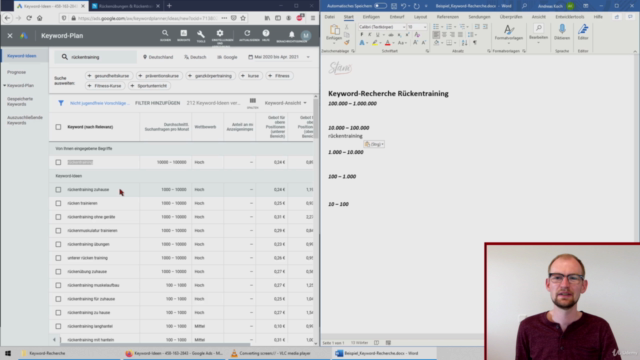Close the Keyword-Plan with the X icon

[10, 36]
